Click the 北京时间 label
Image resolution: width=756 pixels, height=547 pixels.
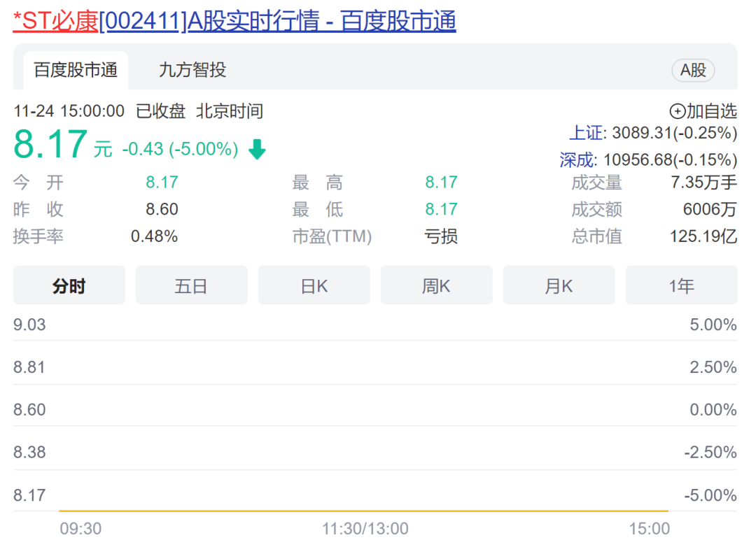click(x=230, y=111)
